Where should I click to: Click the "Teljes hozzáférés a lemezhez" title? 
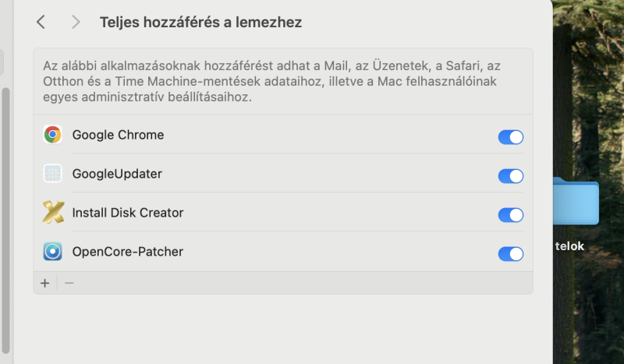[x=200, y=23]
